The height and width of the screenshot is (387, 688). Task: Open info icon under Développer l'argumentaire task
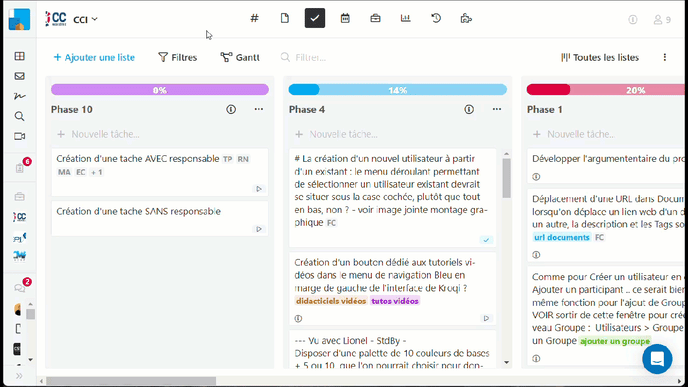click(x=536, y=177)
